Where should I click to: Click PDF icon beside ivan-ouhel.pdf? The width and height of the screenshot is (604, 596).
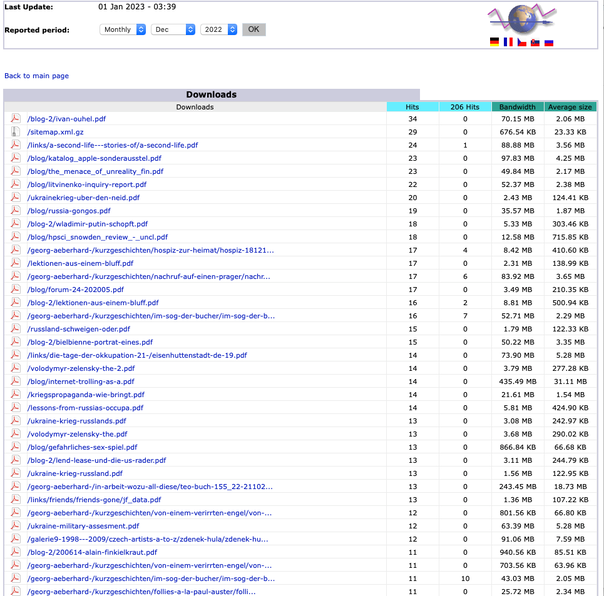point(15,118)
